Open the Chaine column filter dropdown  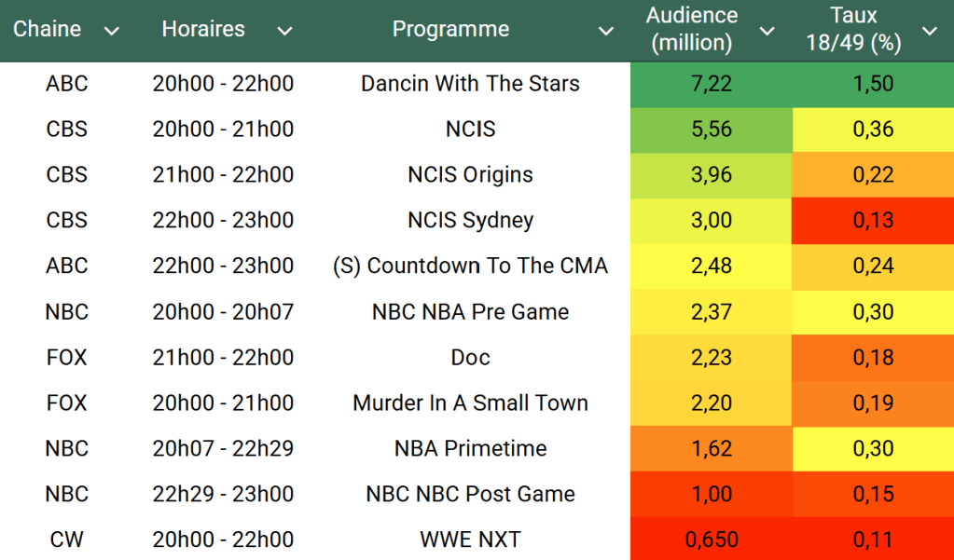(112, 32)
